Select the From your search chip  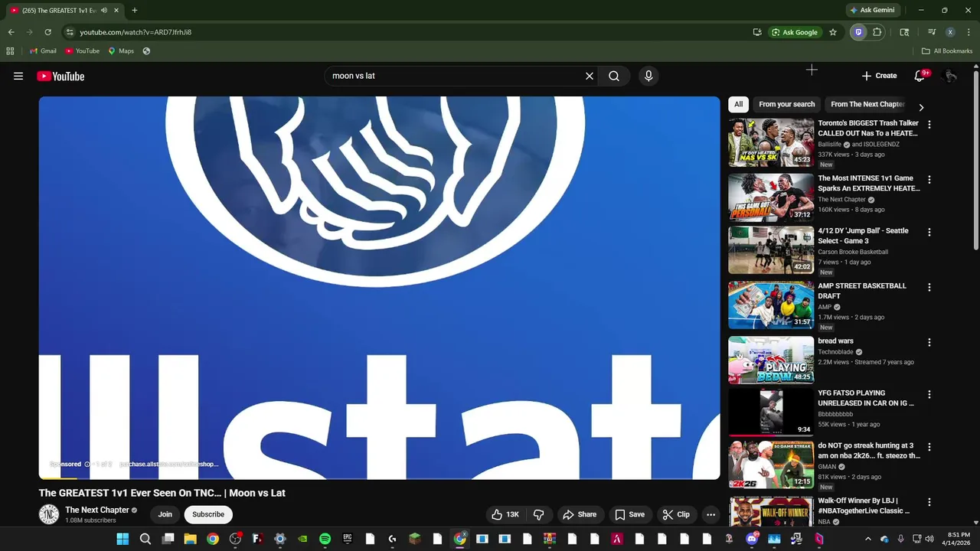pyautogui.click(x=786, y=104)
